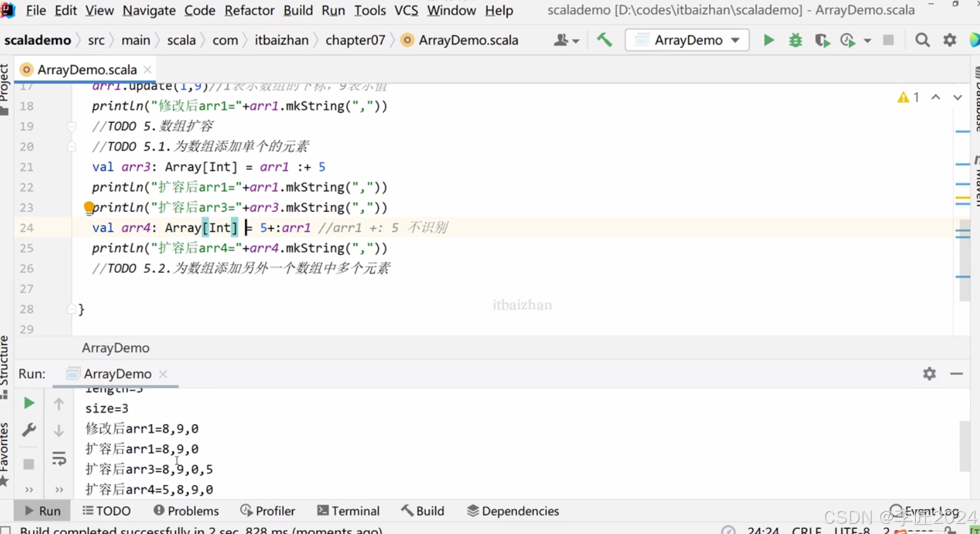Open the ArrayDemo run configuration dropdown
Viewport: 980px width, 534px height.
[x=687, y=40]
